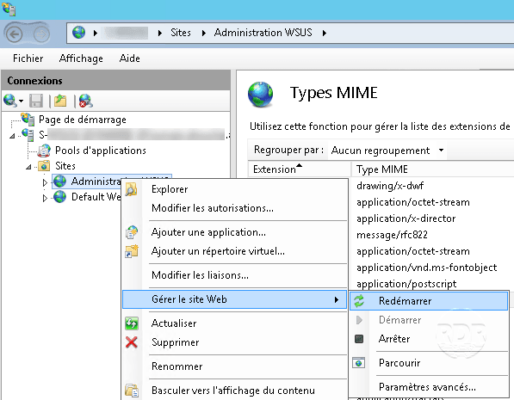Select the Page de démarrage tree item
The width and height of the screenshot is (514, 400).
[x=82, y=119]
